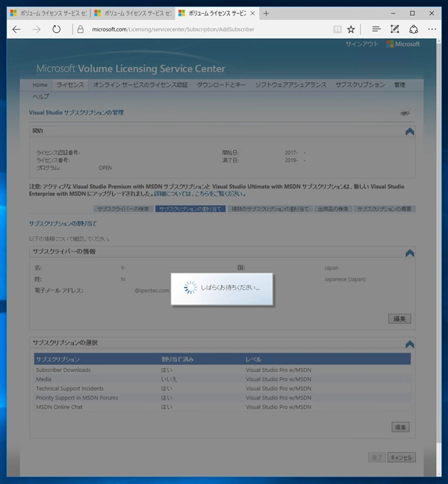Select the 出荷品の検索 sub-tab
The width and height of the screenshot is (448, 484).
333,209
